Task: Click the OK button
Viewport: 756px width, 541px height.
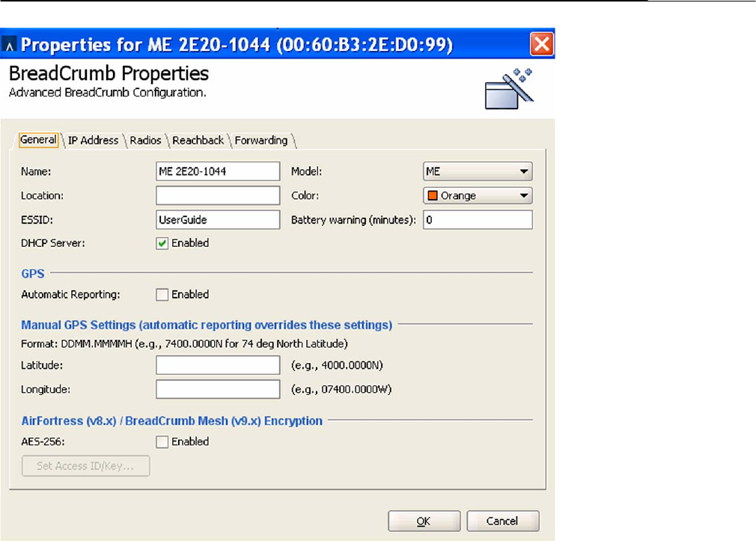Action: 424,522
